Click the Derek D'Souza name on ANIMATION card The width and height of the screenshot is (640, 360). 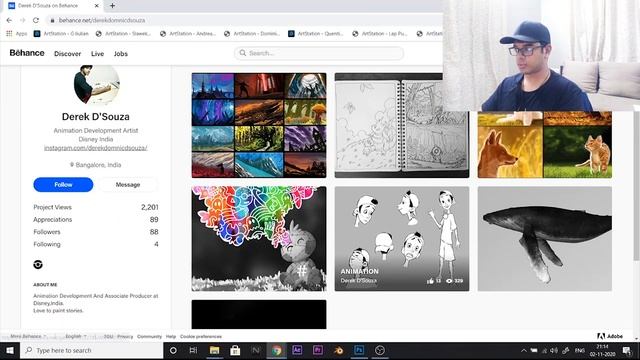click(359, 280)
